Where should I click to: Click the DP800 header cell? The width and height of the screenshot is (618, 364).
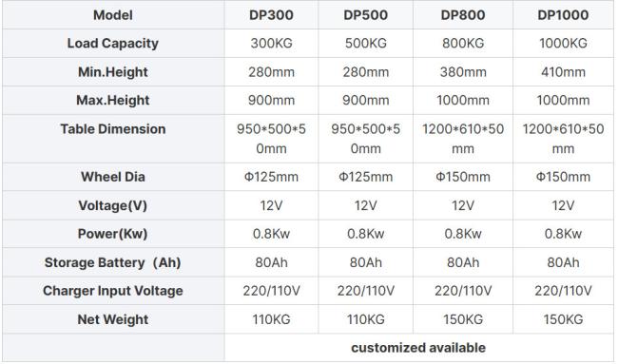point(463,15)
